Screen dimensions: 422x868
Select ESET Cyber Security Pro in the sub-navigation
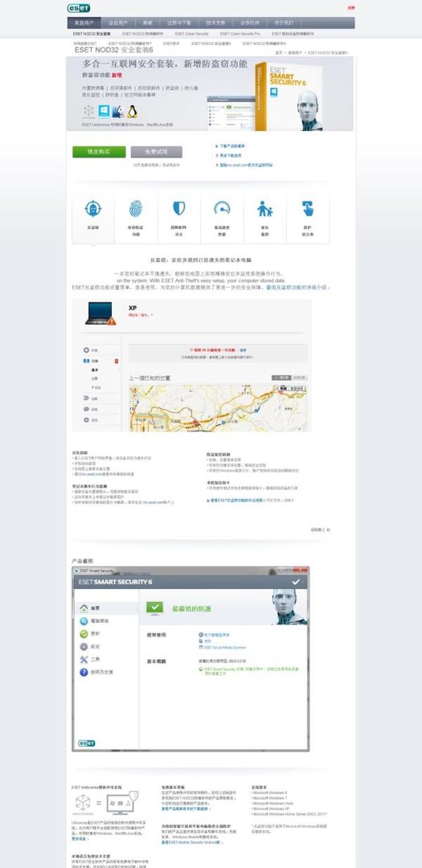(240, 34)
